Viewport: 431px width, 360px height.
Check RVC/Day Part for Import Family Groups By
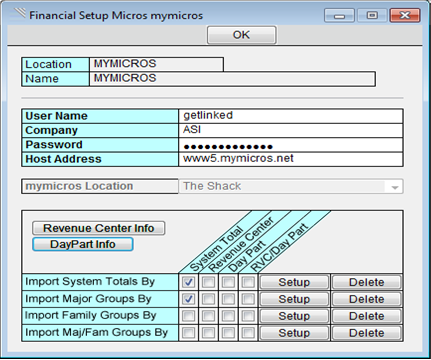pyautogui.click(x=248, y=316)
